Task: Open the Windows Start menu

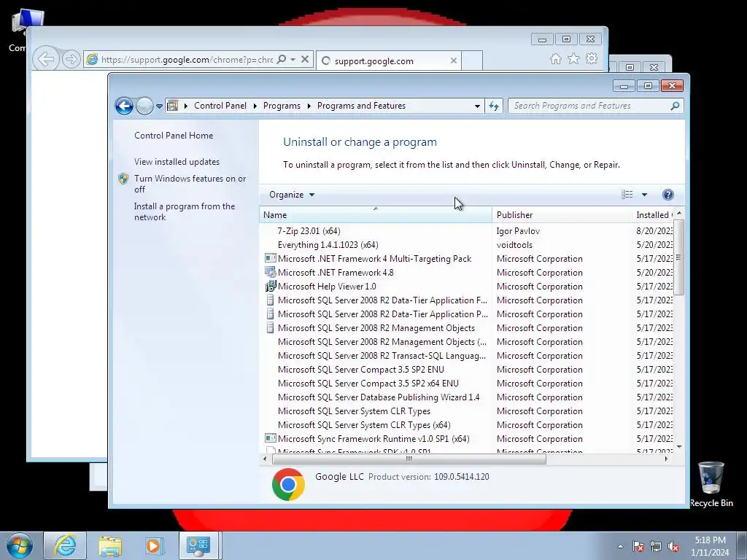Action: (19, 545)
